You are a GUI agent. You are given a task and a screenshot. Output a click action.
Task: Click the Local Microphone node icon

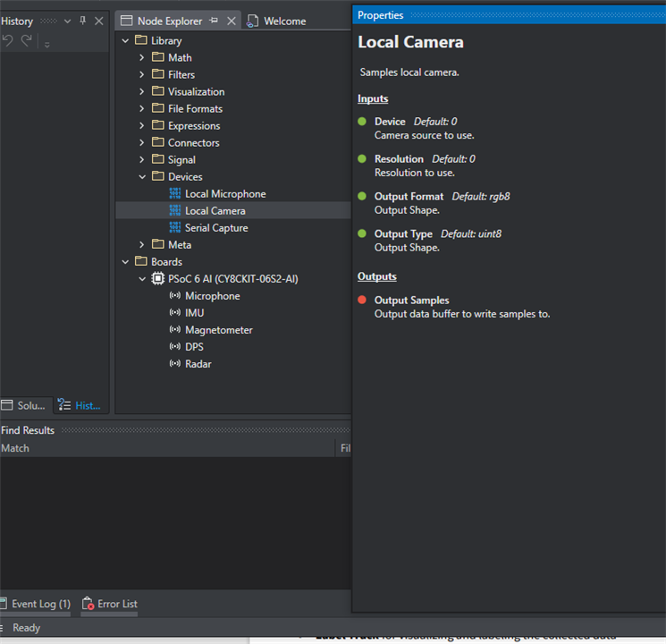point(175,193)
